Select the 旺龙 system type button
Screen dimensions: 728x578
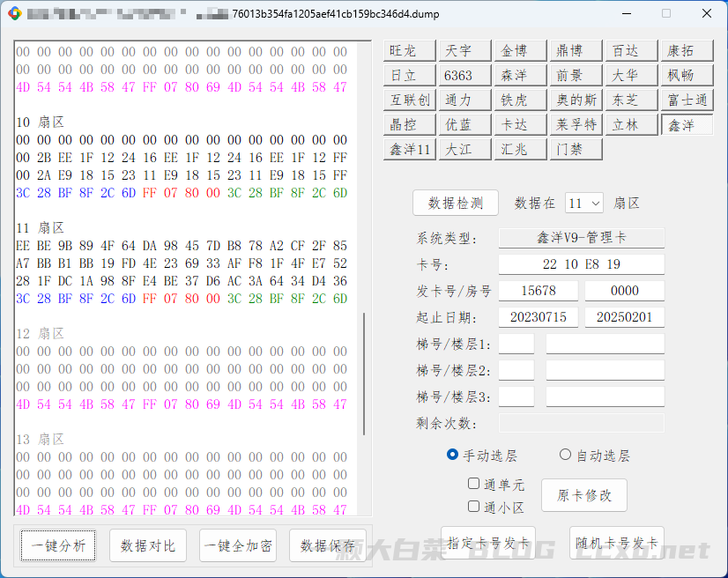pyautogui.click(x=410, y=51)
